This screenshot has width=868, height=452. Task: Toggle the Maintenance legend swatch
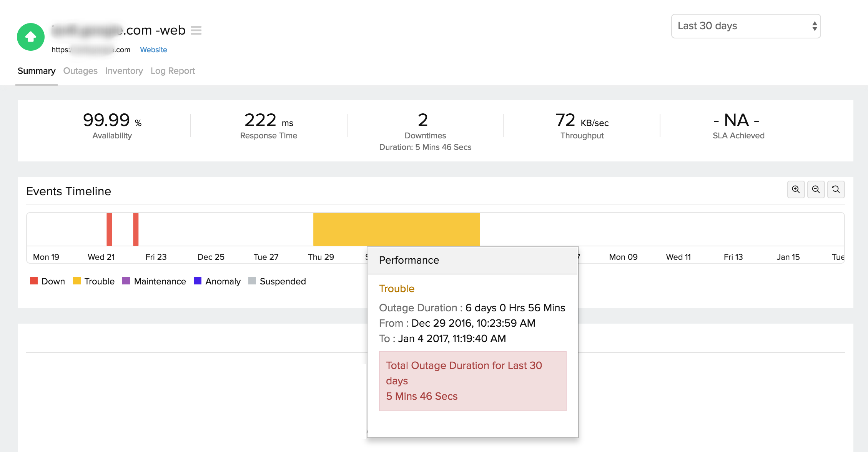[126, 281]
